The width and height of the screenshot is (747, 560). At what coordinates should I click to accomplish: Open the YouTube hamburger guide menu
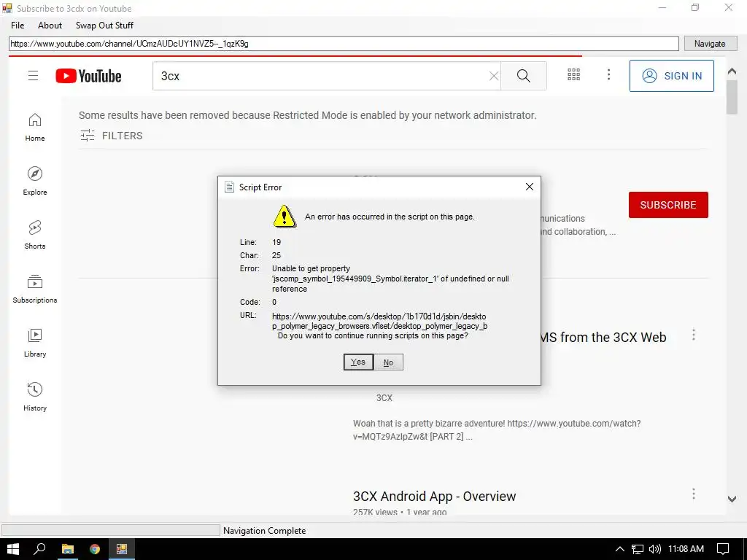33,76
